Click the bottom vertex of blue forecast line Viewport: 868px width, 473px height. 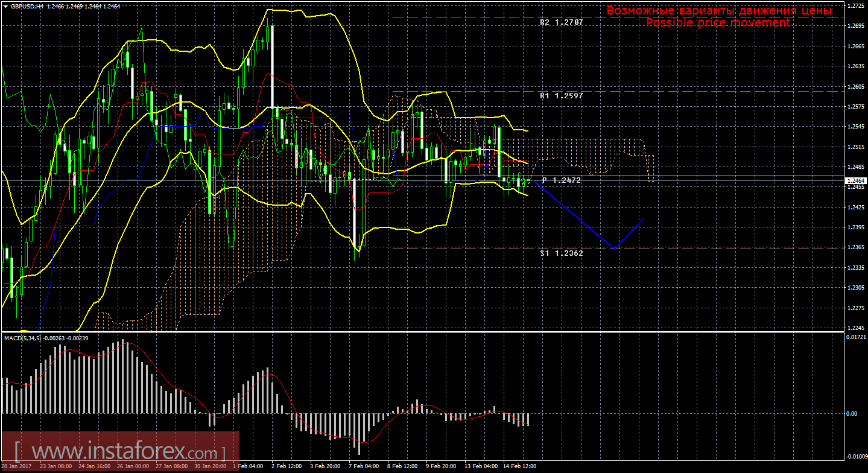[x=614, y=248]
